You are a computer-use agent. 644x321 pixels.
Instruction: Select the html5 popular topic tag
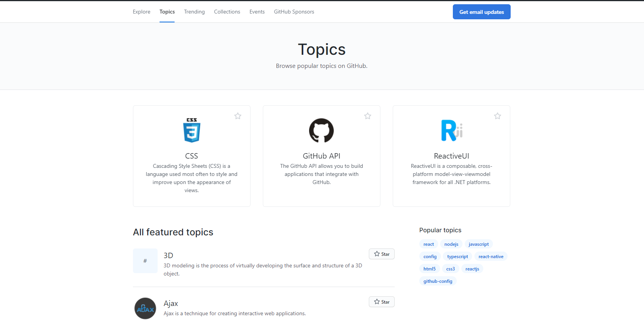[429, 269]
